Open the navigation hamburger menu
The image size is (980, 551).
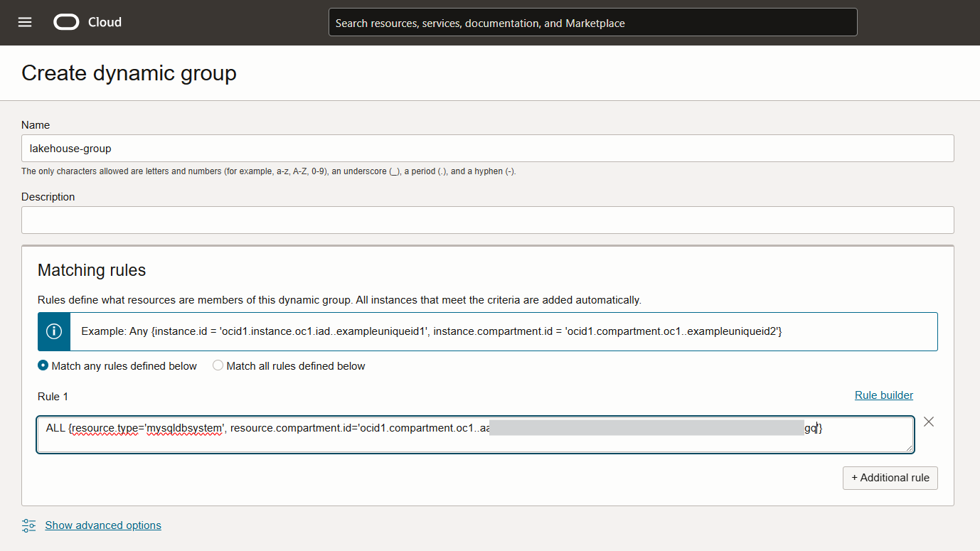25,22
